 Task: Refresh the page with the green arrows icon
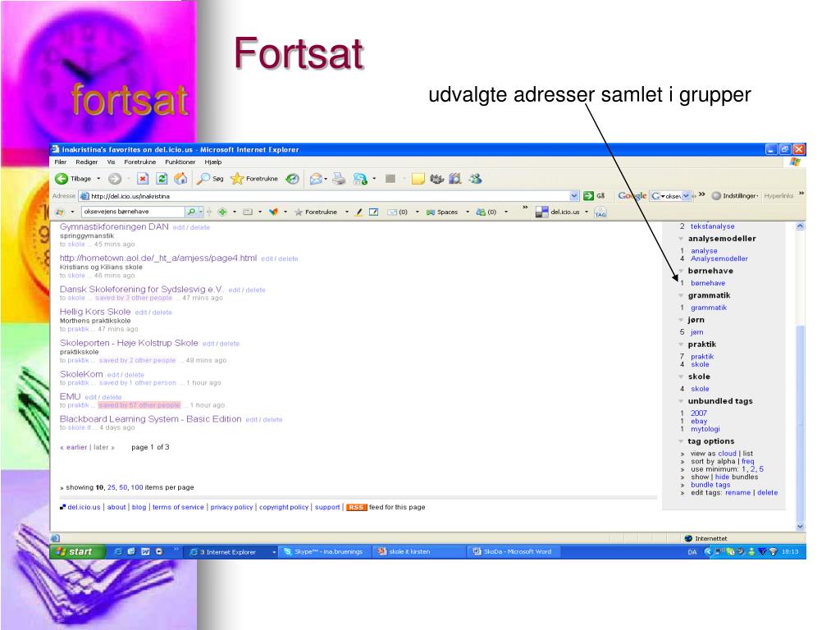click(x=162, y=179)
